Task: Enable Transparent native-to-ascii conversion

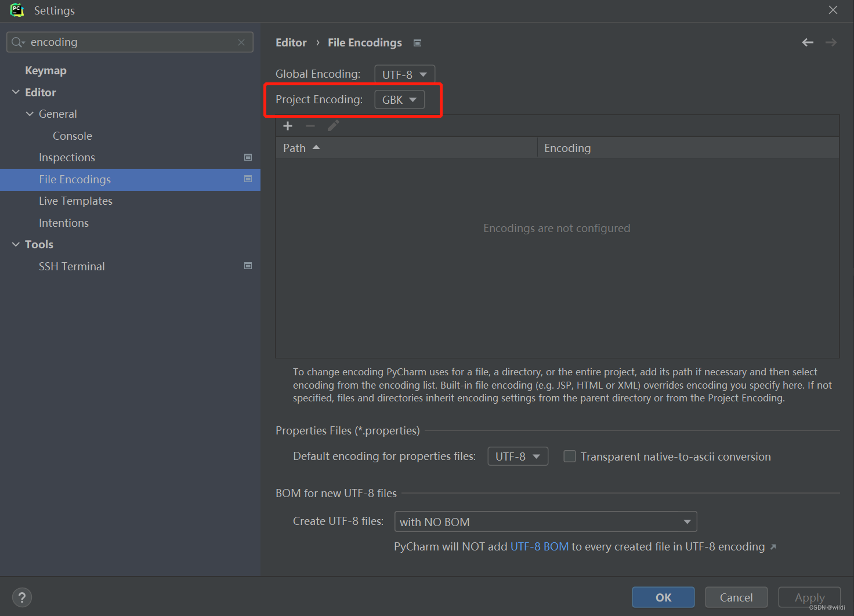Action: point(570,456)
